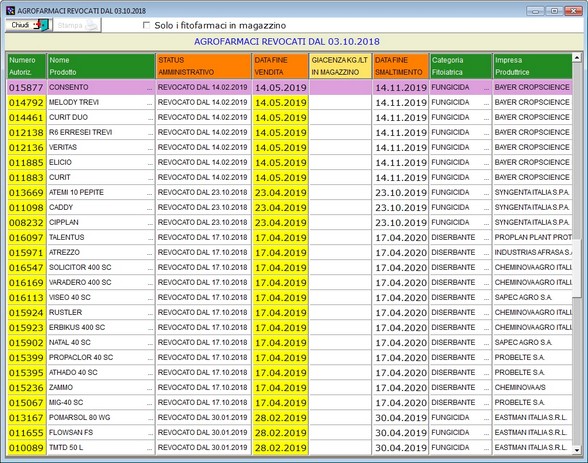Click CHEMINOVA A/S producer cell
588x463 pixels.
(x=532, y=387)
